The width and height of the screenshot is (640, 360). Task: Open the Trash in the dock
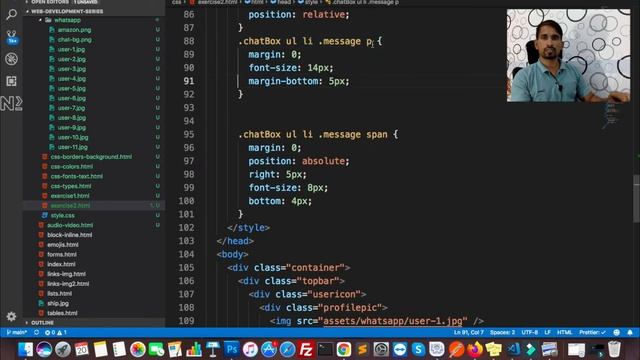coord(614,349)
